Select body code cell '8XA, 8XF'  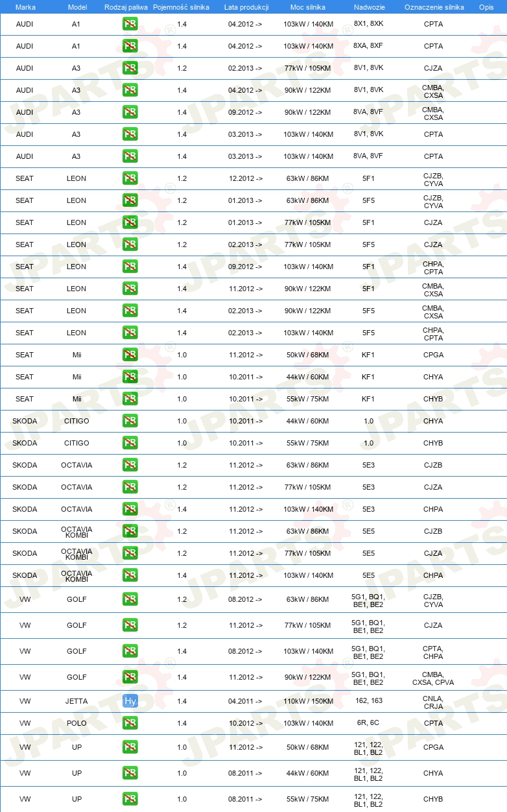coord(368,46)
